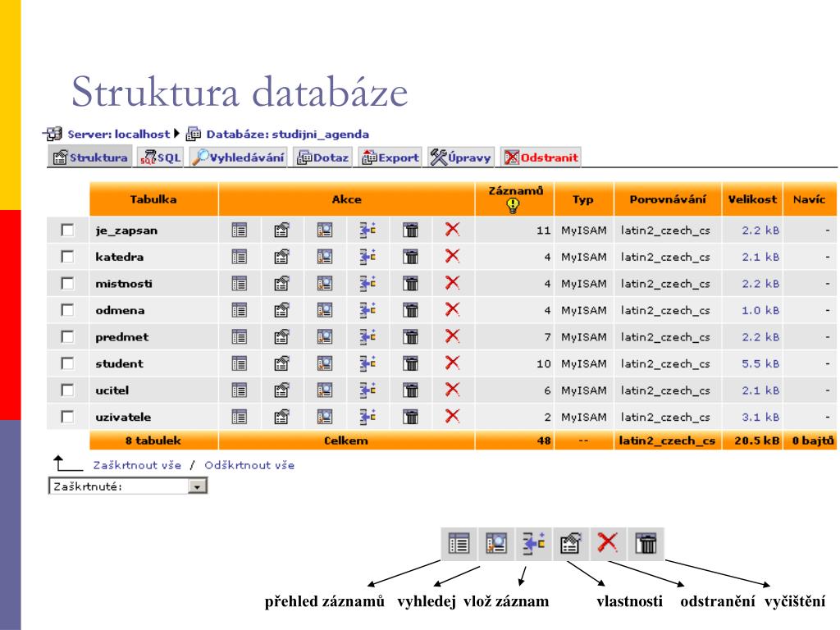
Task: Open the Úpravy tab
Action: [x=461, y=157]
